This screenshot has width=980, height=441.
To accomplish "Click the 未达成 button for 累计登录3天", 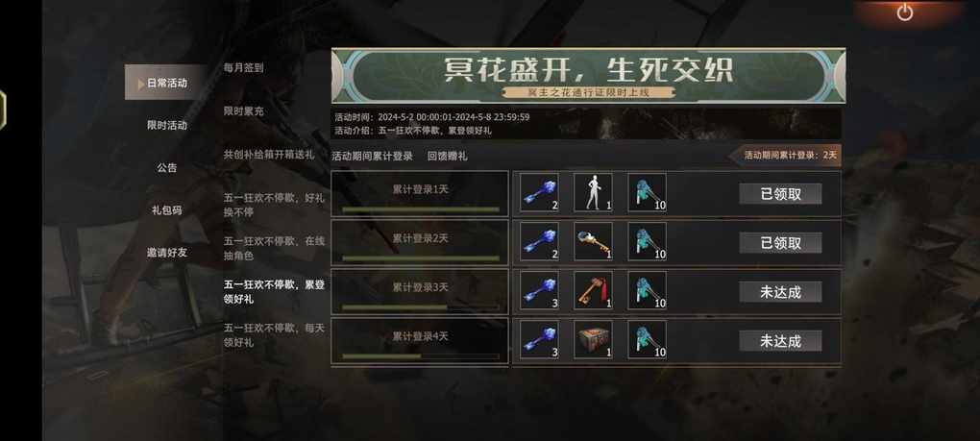I will tap(780, 292).
